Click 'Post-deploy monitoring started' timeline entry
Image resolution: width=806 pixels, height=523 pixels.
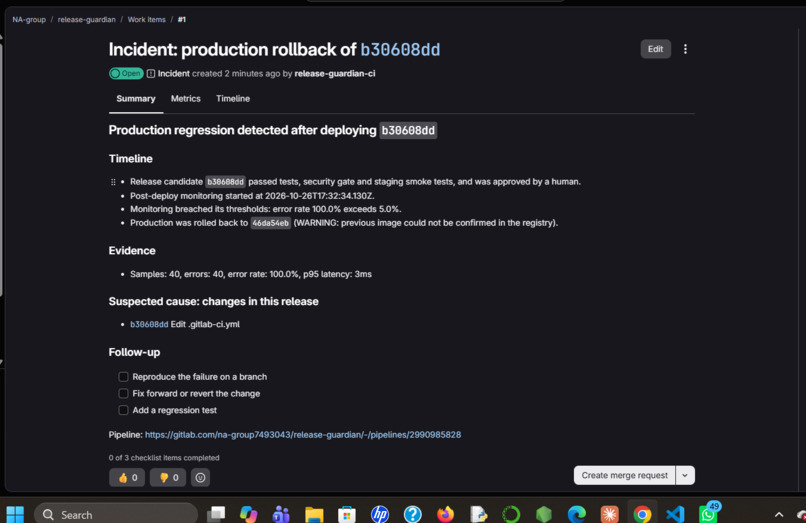point(252,196)
